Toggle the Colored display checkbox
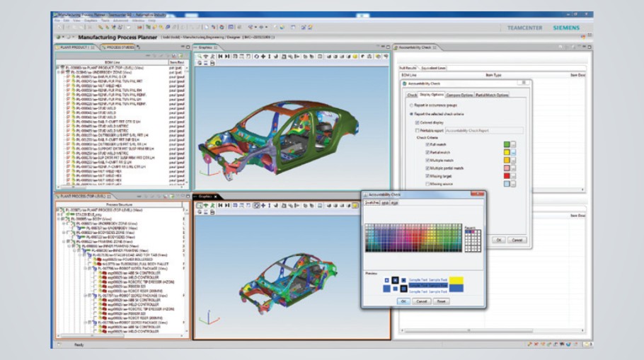The image size is (644, 360). (416, 122)
